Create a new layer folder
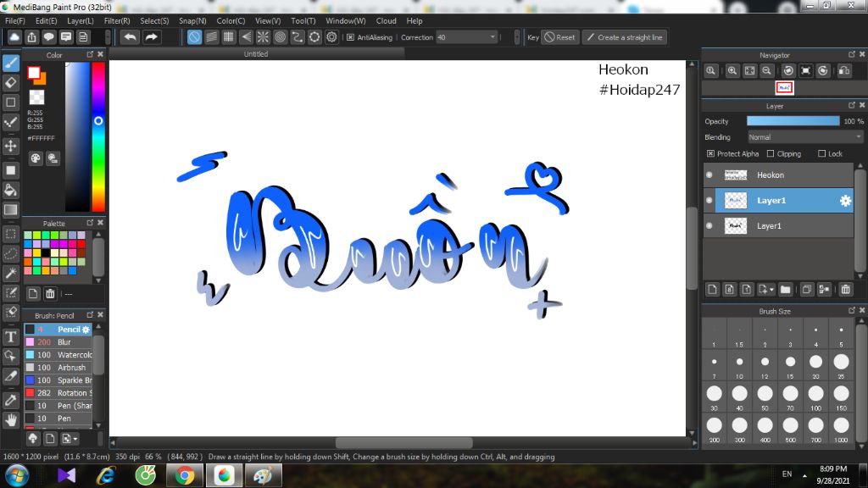The height and width of the screenshot is (488, 868). click(x=785, y=290)
